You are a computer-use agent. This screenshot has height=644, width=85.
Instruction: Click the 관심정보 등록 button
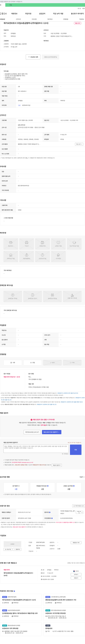(x=33, y=57)
